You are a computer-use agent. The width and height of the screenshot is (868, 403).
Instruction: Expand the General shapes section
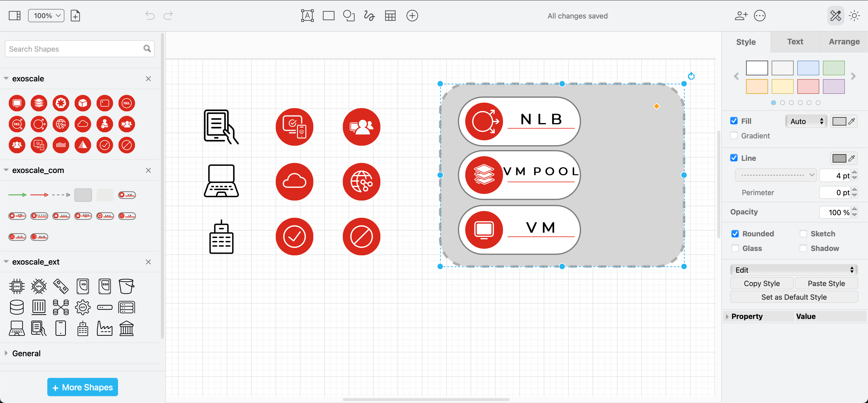[6, 353]
